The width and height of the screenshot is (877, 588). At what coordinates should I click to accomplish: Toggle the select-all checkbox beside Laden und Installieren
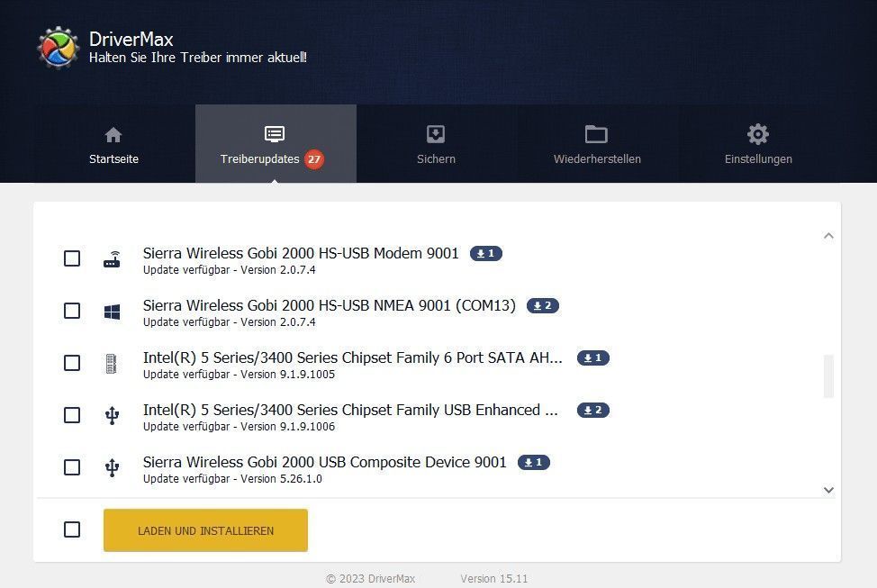(x=72, y=529)
